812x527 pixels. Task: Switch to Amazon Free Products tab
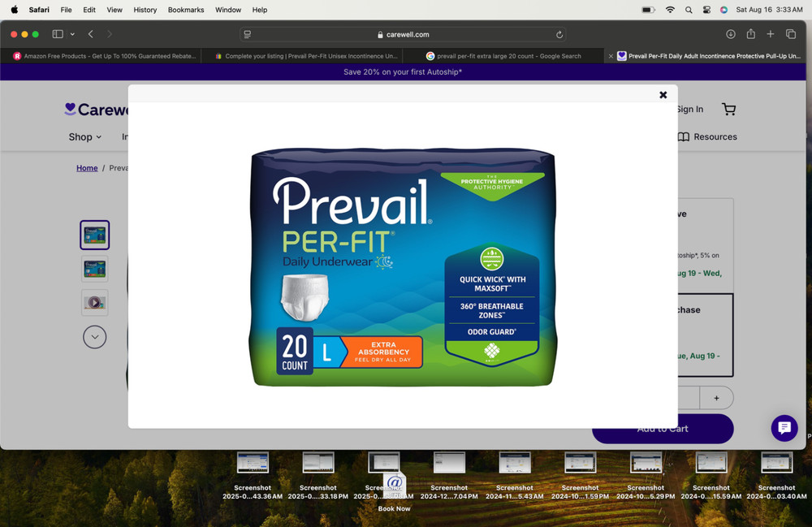[101, 56]
